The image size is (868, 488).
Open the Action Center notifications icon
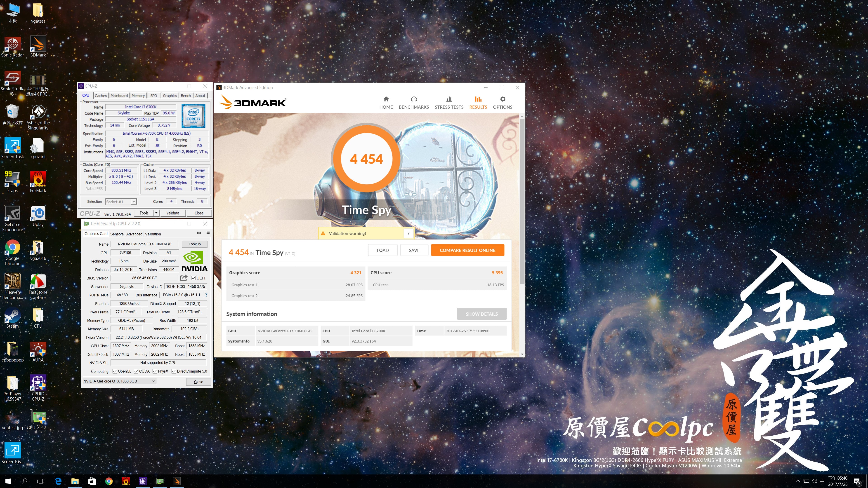point(857,482)
